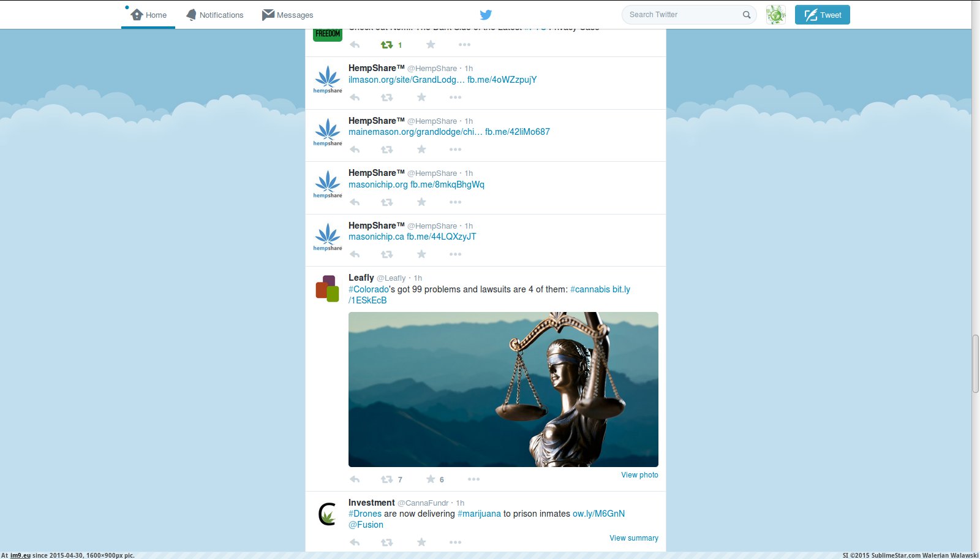Viewport: 980px width, 559px height.
Task: Click the #marijuana hashtag
Action: click(479, 514)
